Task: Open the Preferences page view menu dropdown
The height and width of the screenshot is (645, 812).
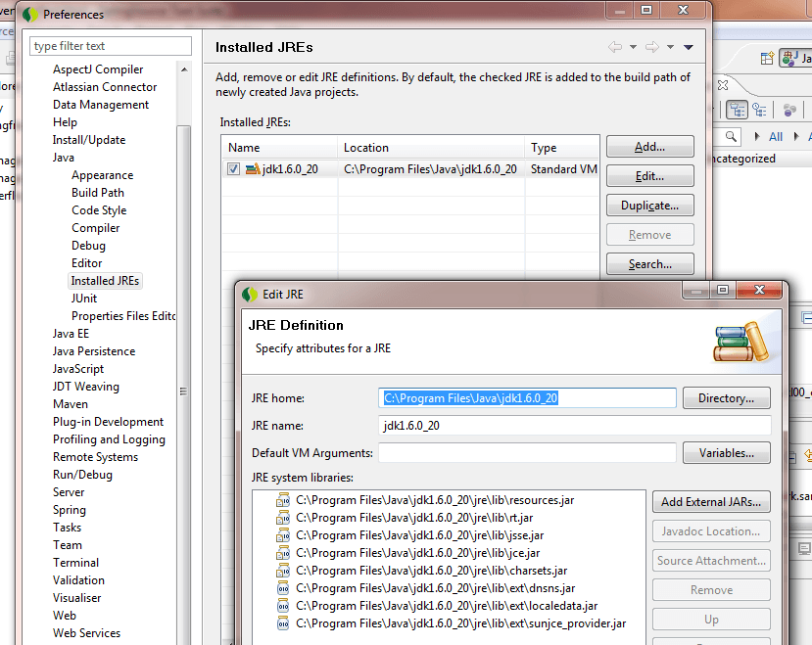Action: click(x=689, y=47)
